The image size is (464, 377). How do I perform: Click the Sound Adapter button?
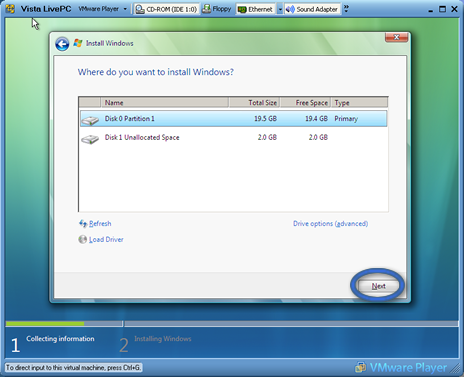tap(313, 9)
